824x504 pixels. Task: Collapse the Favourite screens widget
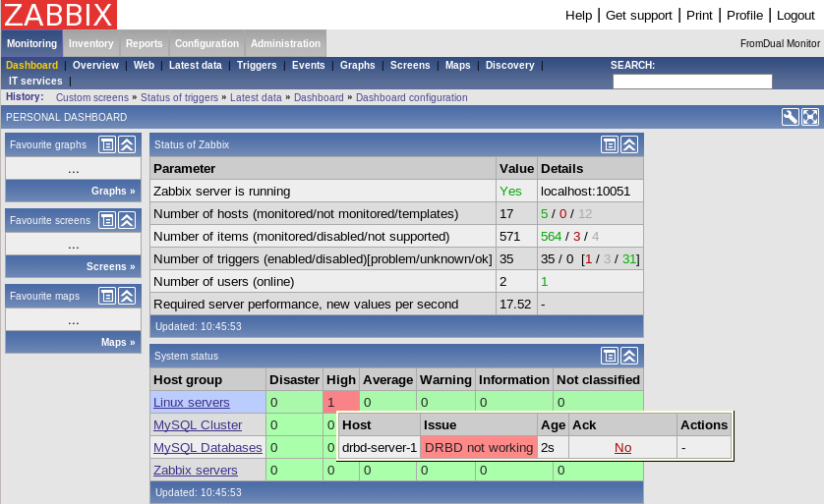click(x=127, y=220)
